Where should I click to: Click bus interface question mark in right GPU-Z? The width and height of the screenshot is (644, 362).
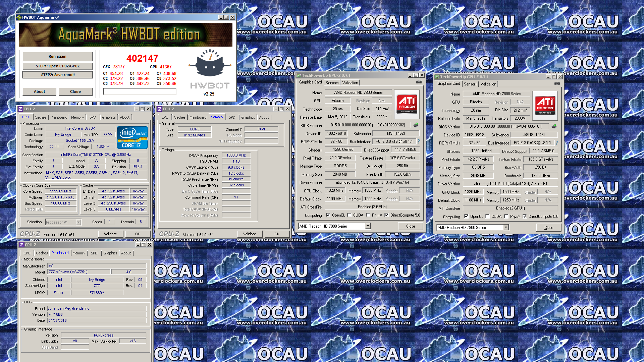click(557, 143)
